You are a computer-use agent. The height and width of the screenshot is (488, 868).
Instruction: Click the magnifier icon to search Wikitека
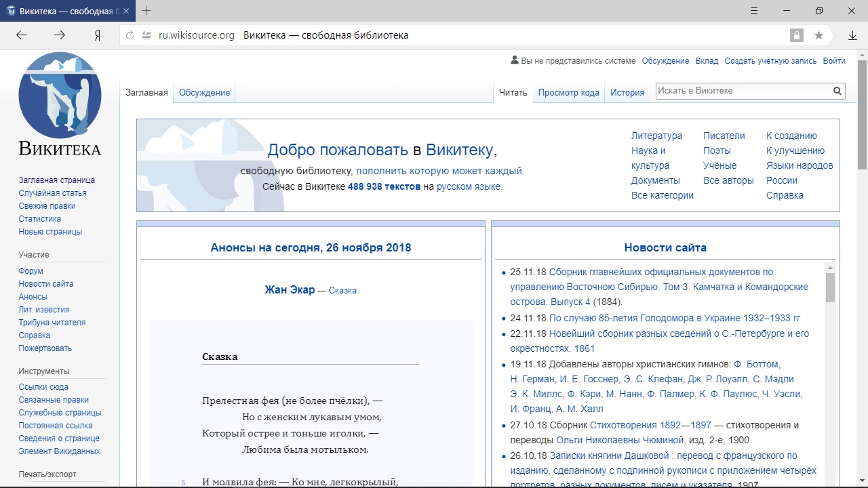pos(837,90)
